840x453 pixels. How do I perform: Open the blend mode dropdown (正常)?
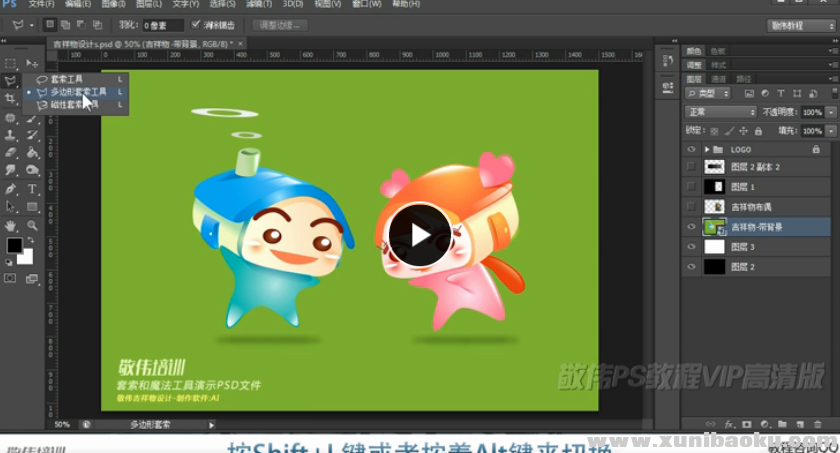[721, 112]
